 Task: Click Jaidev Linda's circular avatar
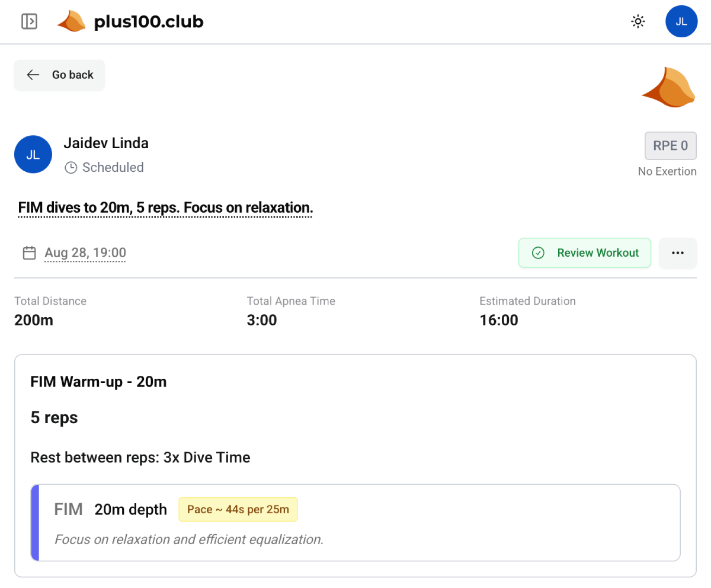coord(33,154)
